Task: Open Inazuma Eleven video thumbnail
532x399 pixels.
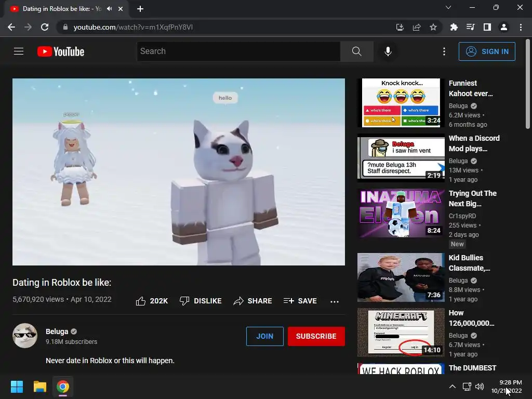Action: pyautogui.click(x=401, y=213)
